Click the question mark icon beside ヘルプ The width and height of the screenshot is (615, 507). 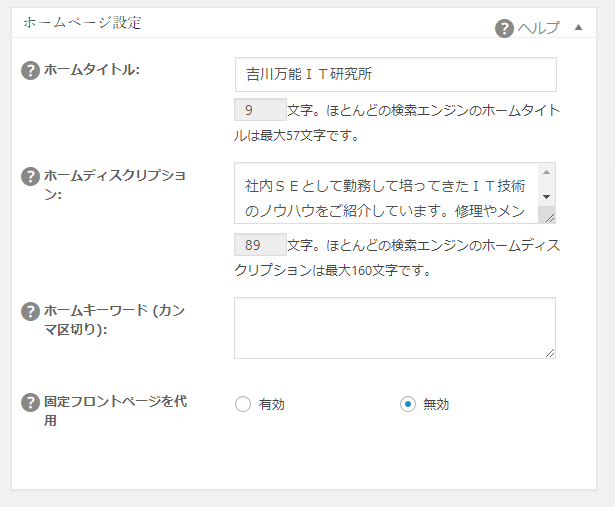(x=505, y=28)
